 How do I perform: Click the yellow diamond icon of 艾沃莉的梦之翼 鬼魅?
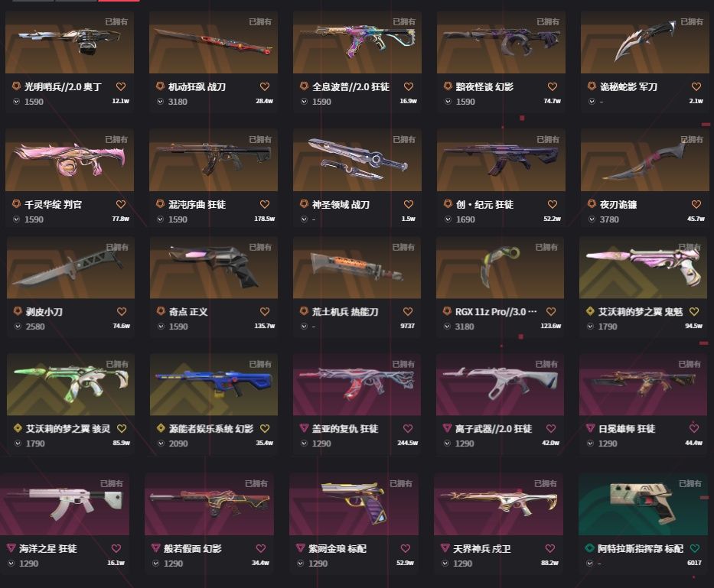click(x=590, y=311)
